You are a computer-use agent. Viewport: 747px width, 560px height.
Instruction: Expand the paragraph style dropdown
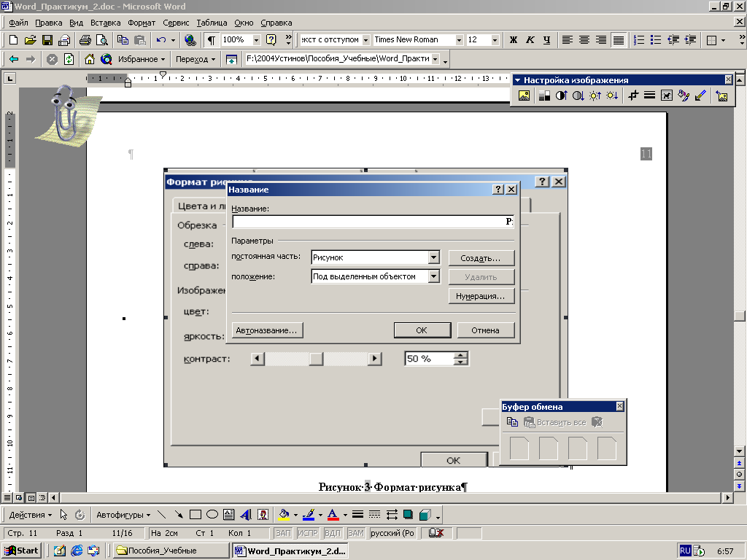pos(366,40)
